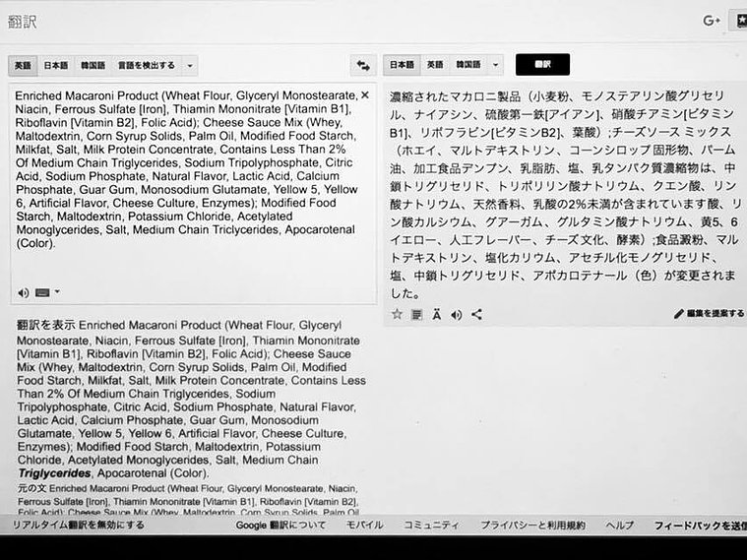Image resolution: width=747 pixels, height=560 pixels.
Task: Click 編集を提案する link
Action: (x=716, y=314)
